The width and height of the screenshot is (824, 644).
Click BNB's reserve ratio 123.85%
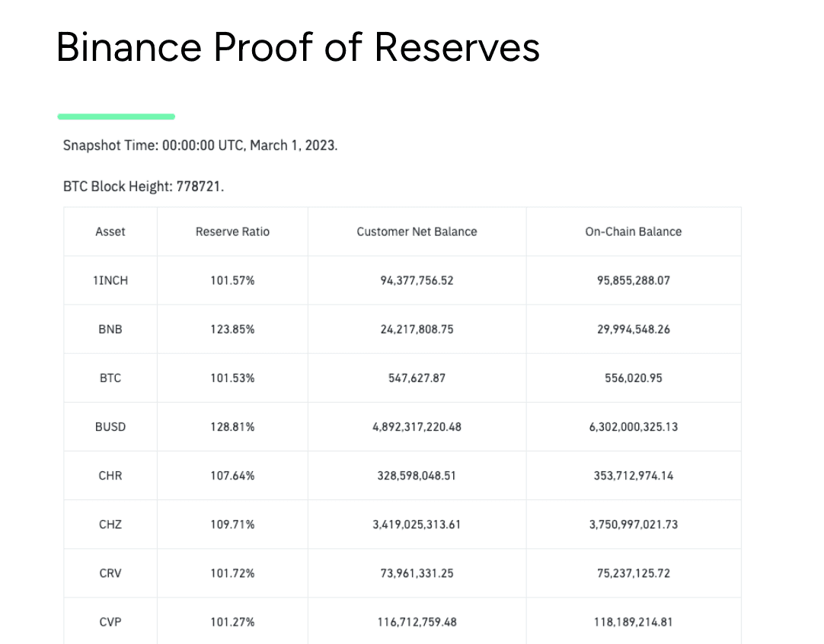(232, 329)
